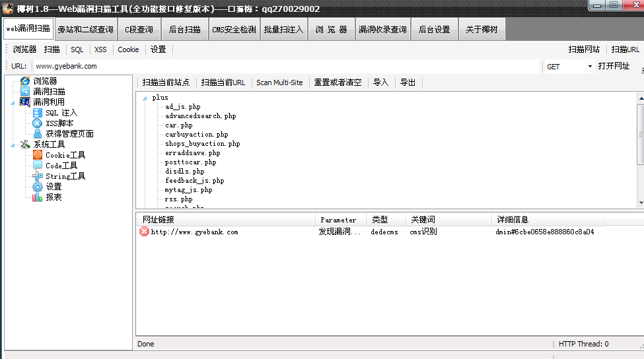Click the String工具 icon in tree
Viewport: 644px width, 359px height.
point(38,176)
